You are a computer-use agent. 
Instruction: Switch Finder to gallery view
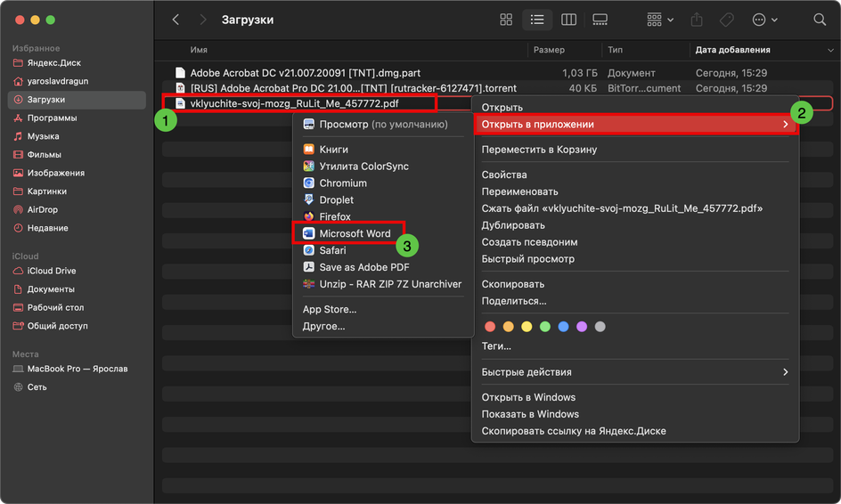[x=600, y=20]
